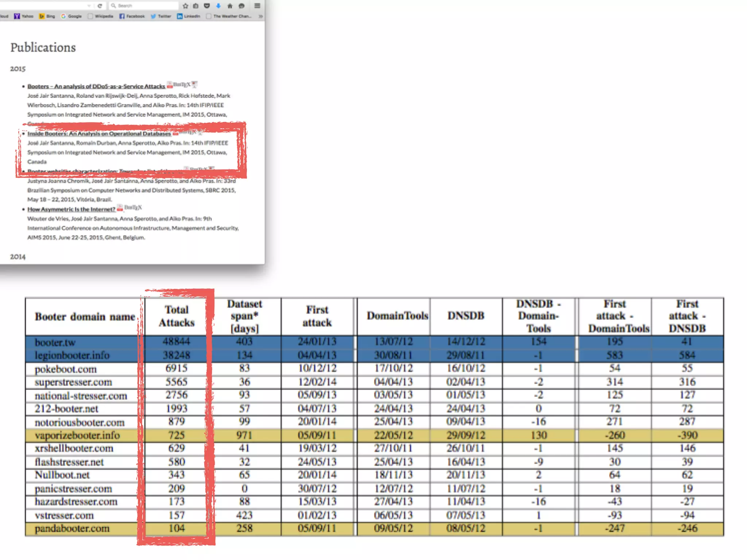Open the Google bookmark
This screenshot has width=747, height=560.
pyautogui.click(x=71, y=16)
